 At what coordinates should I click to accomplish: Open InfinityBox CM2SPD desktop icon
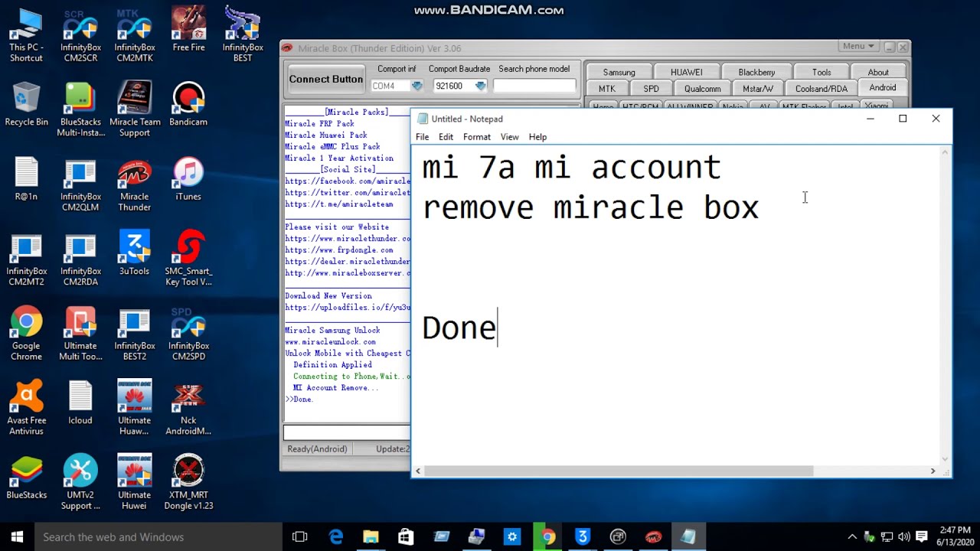pos(188,334)
